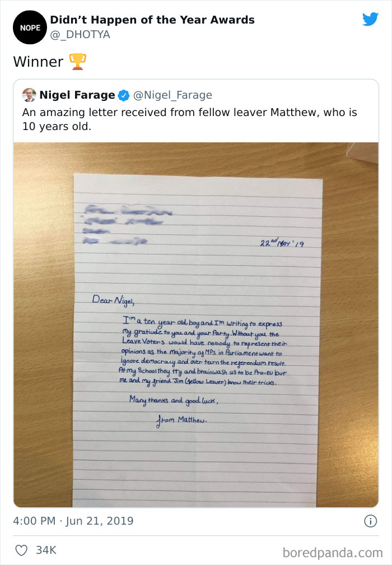The width and height of the screenshot is (392, 565).
Task: Open the Didn't Happen of the Year Awards profile name
Action: point(152,20)
